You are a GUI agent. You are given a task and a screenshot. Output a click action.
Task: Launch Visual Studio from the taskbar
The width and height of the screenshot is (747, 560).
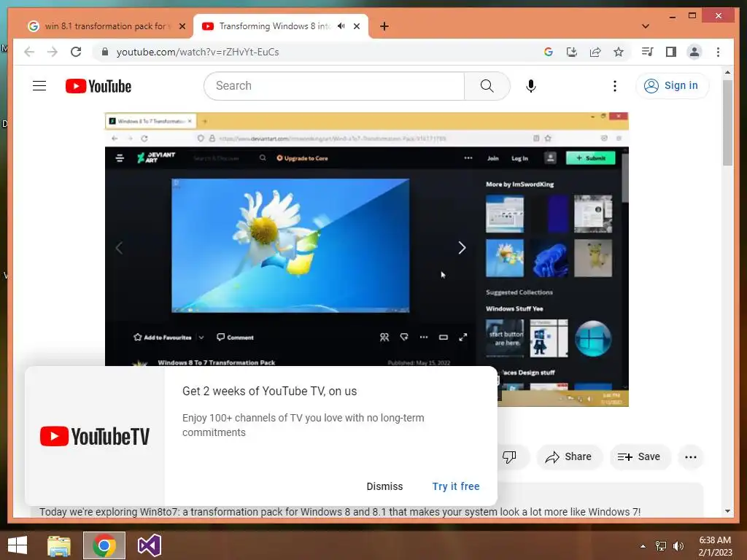[x=149, y=545]
